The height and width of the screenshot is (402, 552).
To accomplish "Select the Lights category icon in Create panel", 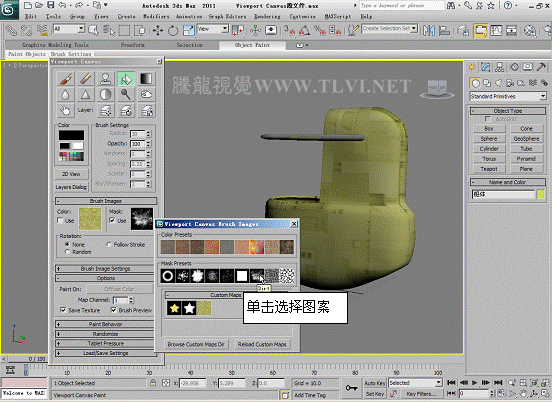I will (x=498, y=83).
